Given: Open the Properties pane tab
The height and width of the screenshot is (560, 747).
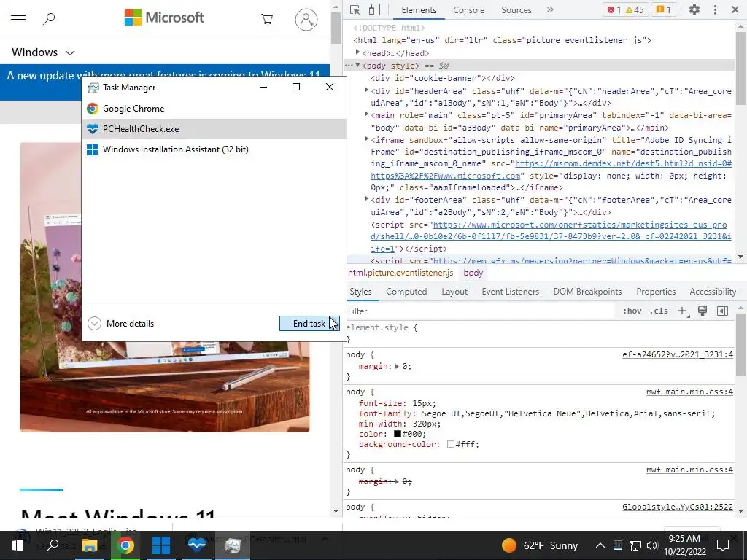Looking at the screenshot, I should click(656, 292).
